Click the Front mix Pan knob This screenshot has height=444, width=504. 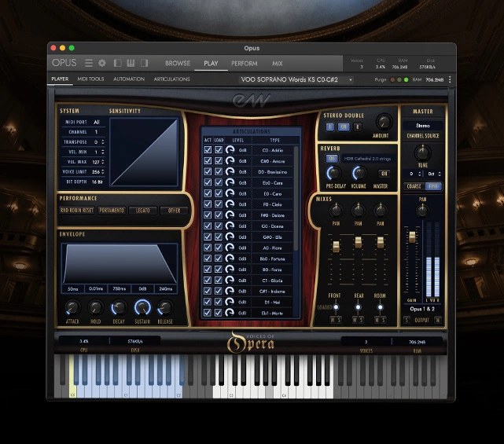[336, 211]
